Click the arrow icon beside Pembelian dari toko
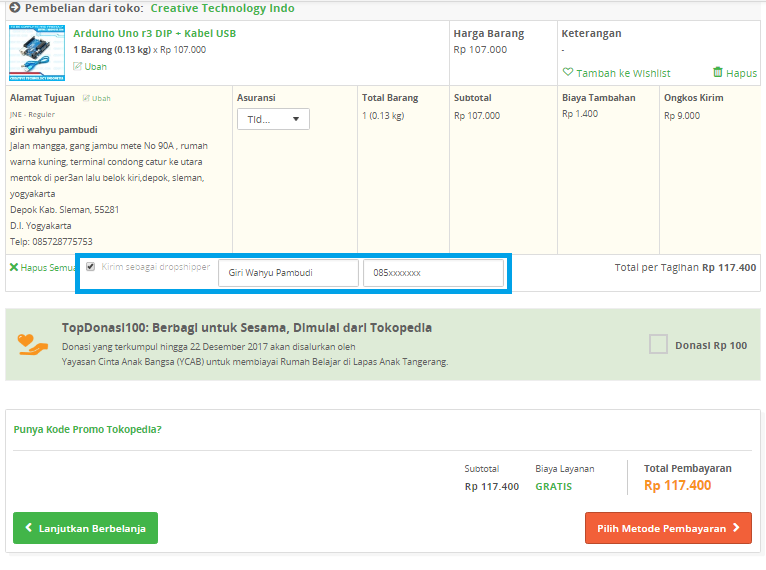Image resolution: width=766 pixels, height=570 pixels. pyautogui.click(x=15, y=8)
